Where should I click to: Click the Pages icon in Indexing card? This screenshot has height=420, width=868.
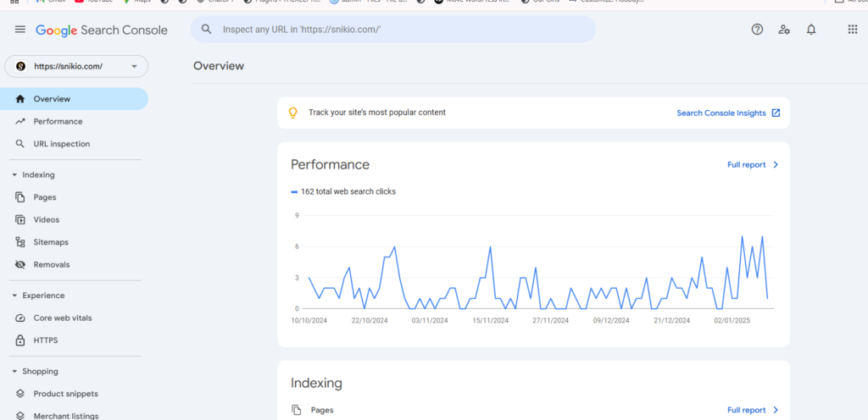pos(297,410)
